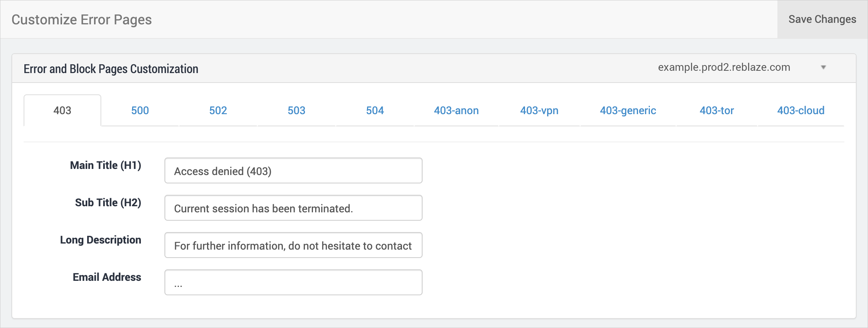Click the Main Title (H1) label
Viewport: 868px width, 328px height.
click(x=105, y=165)
